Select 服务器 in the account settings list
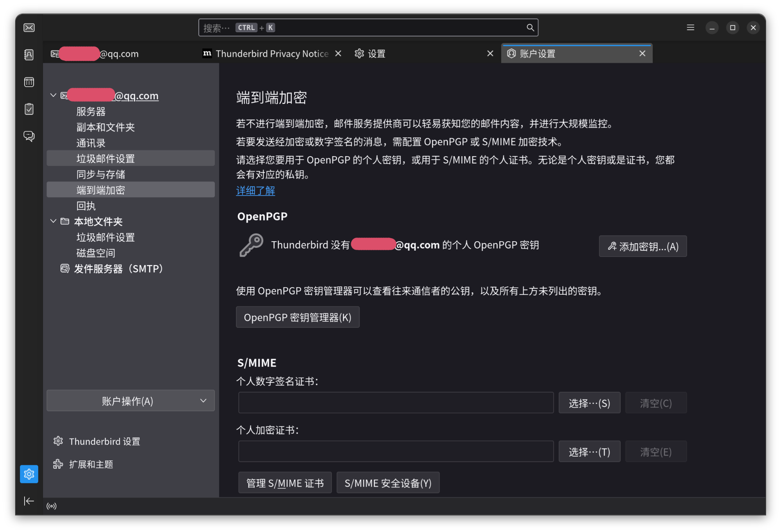Image resolution: width=781 pixels, height=532 pixels. click(x=91, y=111)
